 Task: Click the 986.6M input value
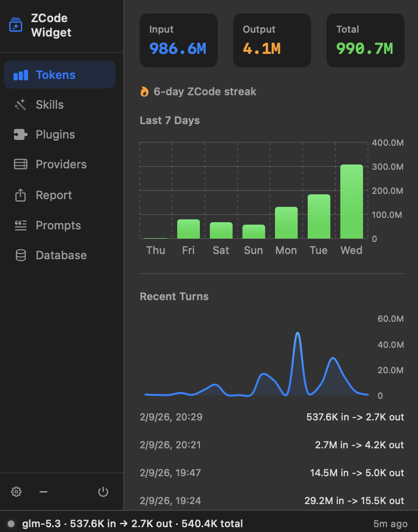(178, 49)
